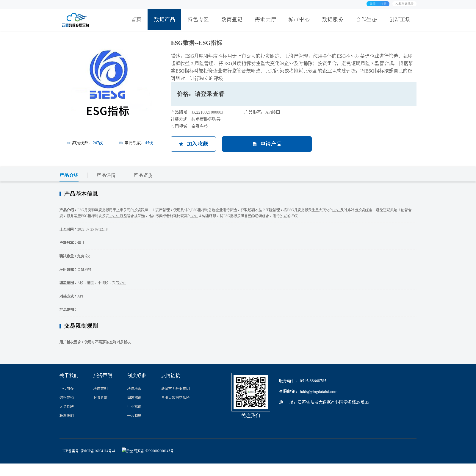Click the 价格：请登录查看 price box

tap(294, 94)
